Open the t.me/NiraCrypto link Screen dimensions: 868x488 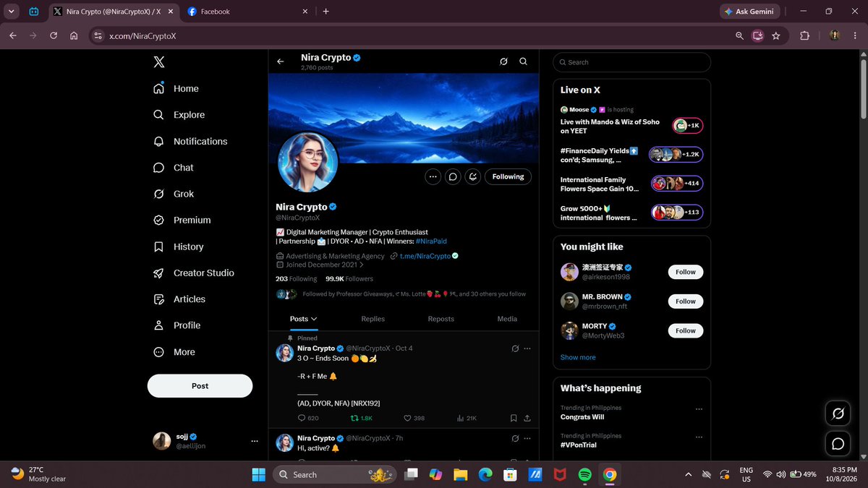coord(425,256)
